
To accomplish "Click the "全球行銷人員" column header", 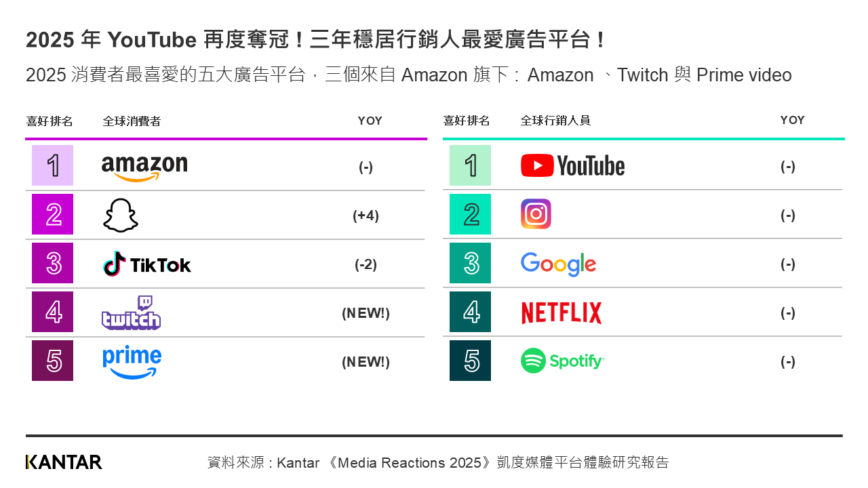I will 555,121.
